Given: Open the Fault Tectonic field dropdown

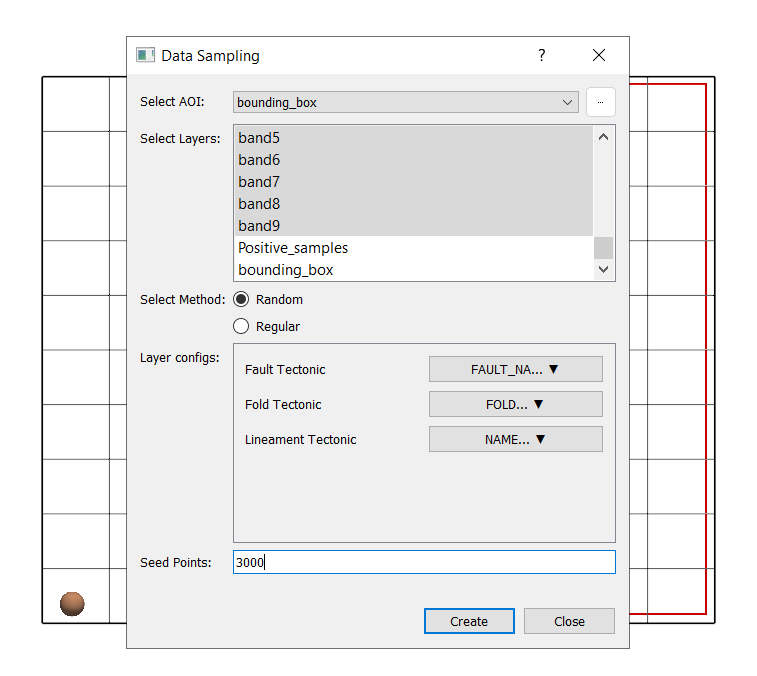Looking at the screenshot, I should tap(515, 369).
